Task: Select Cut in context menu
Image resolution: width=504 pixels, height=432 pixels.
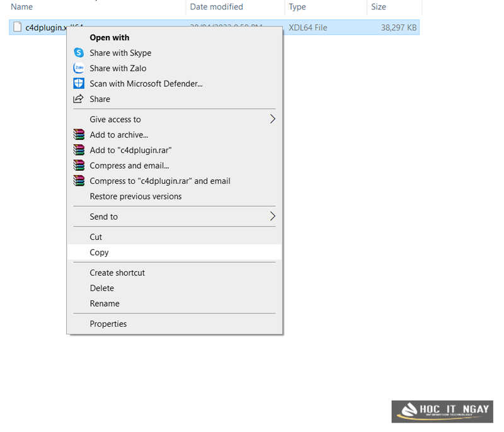Action: tap(175, 237)
